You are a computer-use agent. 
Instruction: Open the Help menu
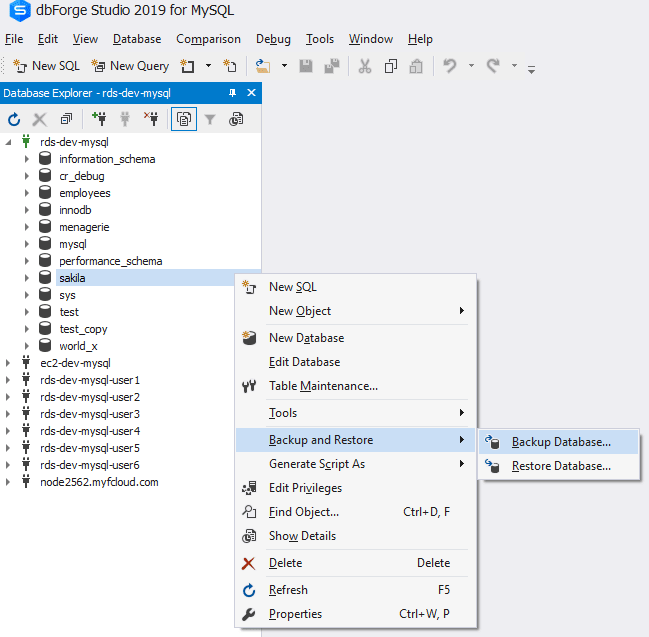[420, 39]
